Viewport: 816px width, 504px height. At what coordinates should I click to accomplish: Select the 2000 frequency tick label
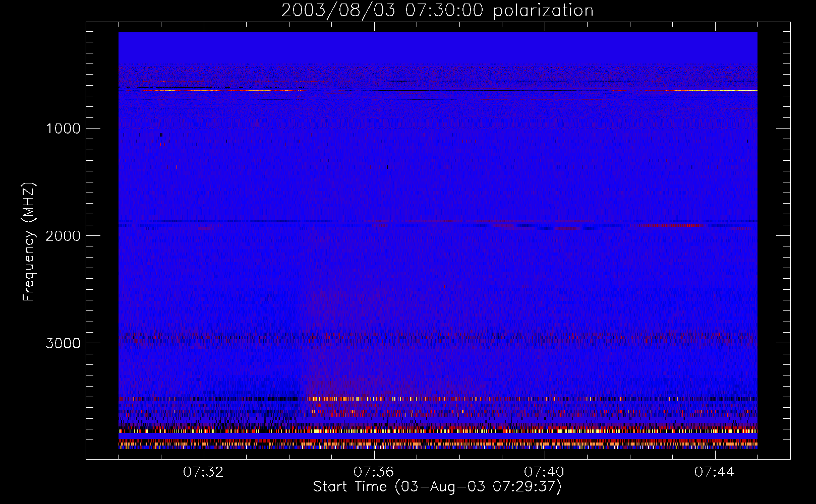click(x=63, y=236)
